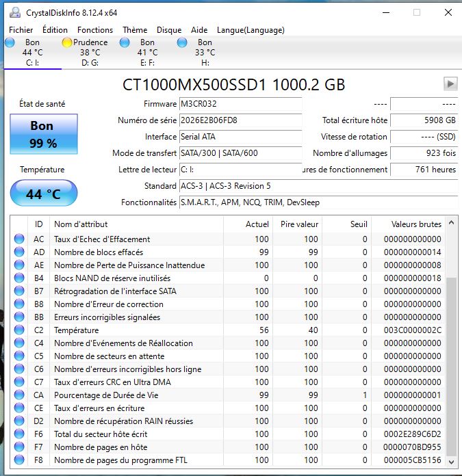Click the disk title CT1000MX500SSD1 1000.2 GB

233,84
